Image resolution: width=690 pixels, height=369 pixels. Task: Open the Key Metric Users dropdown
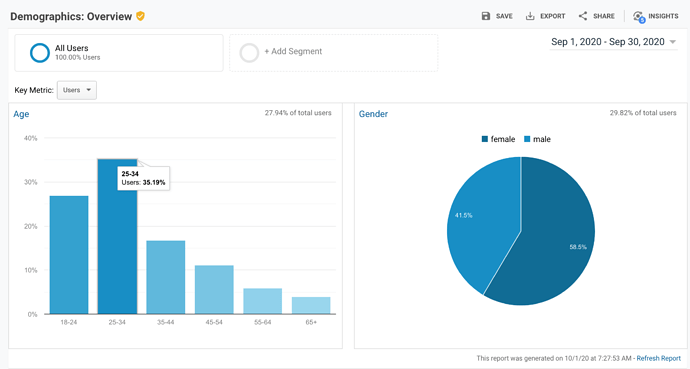click(77, 90)
